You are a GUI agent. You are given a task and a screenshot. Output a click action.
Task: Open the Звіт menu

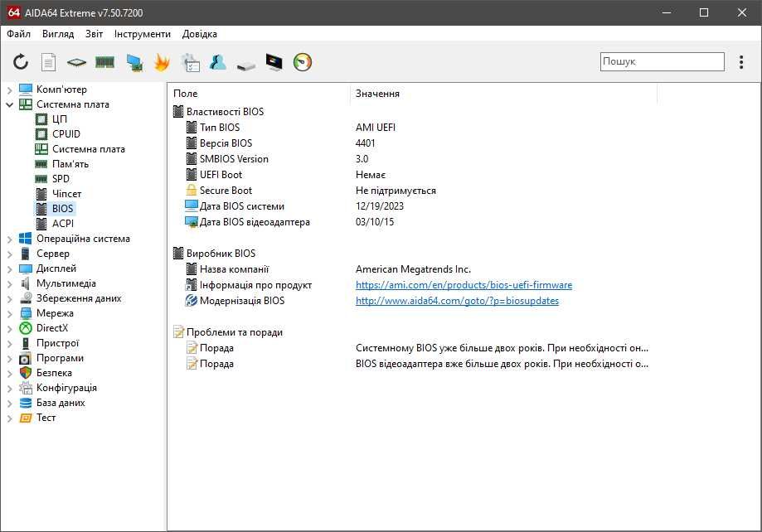point(94,34)
